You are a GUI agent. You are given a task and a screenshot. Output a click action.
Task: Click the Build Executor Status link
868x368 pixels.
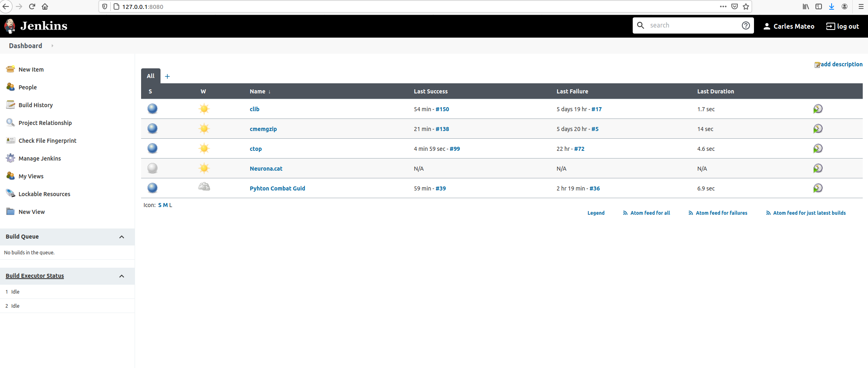pyautogui.click(x=35, y=276)
